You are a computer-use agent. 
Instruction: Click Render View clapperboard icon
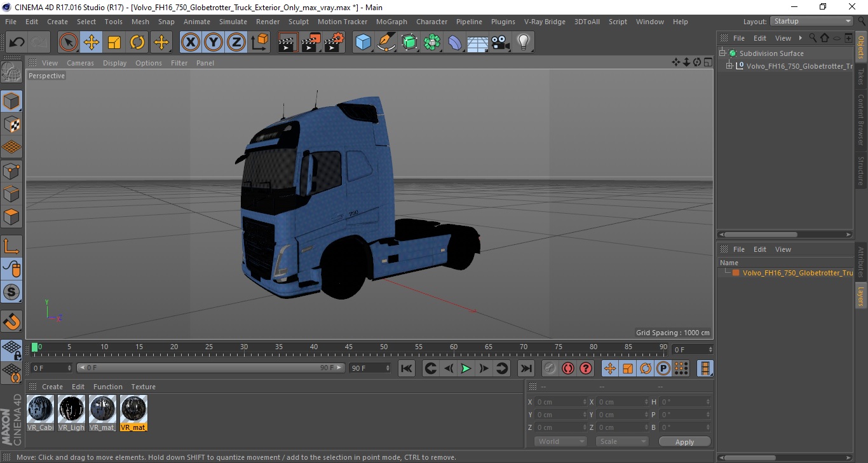pyautogui.click(x=288, y=43)
